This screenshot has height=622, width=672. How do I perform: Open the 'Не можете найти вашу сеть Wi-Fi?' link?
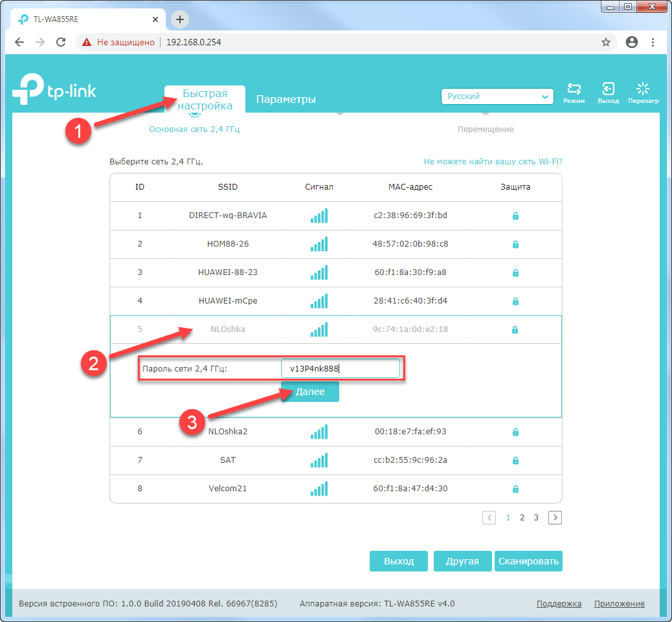pyautogui.click(x=497, y=162)
